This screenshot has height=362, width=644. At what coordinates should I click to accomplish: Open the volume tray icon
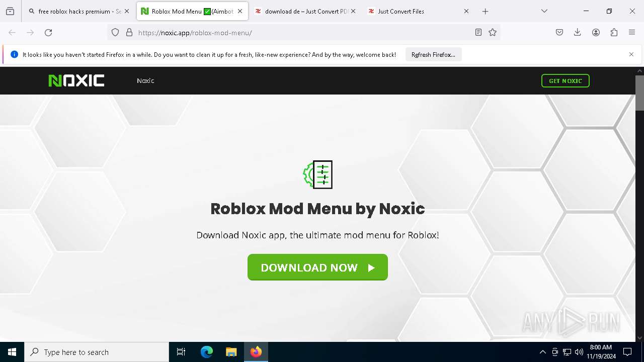coord(579,352)
